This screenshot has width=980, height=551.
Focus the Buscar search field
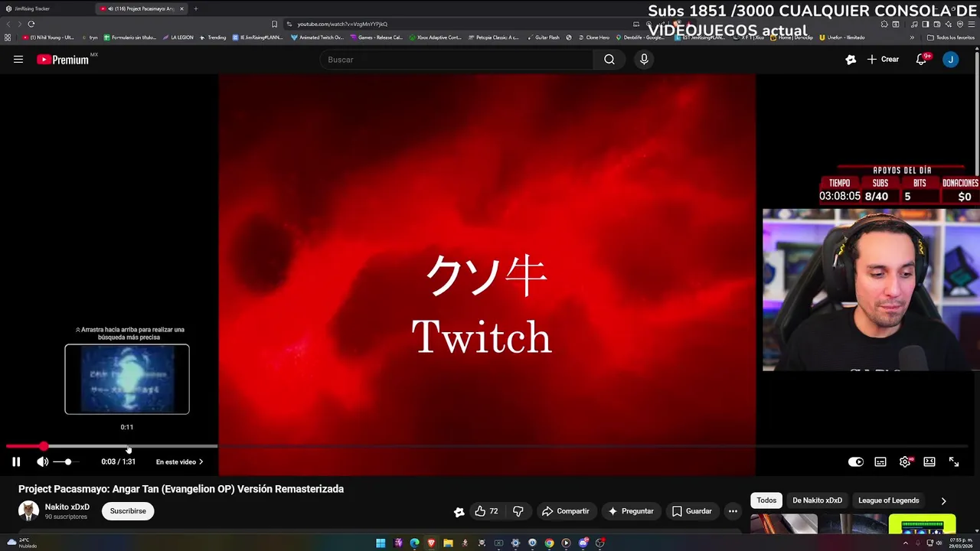456,60
